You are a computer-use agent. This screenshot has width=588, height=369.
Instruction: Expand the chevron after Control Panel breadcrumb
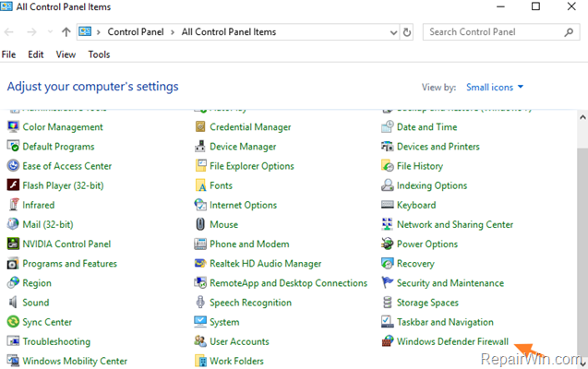173,32
